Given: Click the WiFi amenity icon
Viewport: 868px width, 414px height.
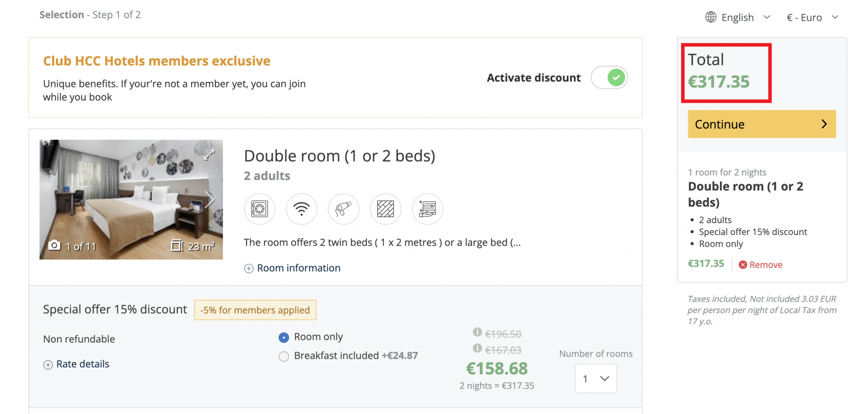Looking at the screenshot, I should [x=301, y=209].
